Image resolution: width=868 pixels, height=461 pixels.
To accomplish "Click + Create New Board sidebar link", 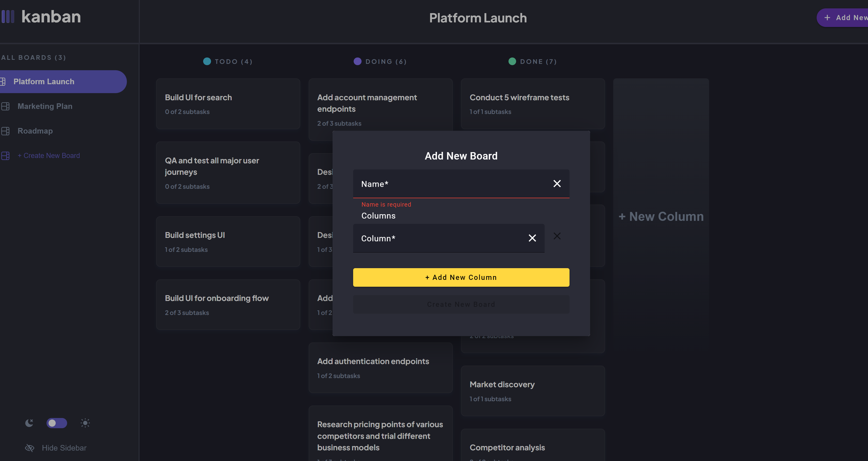I will [49, 155].
